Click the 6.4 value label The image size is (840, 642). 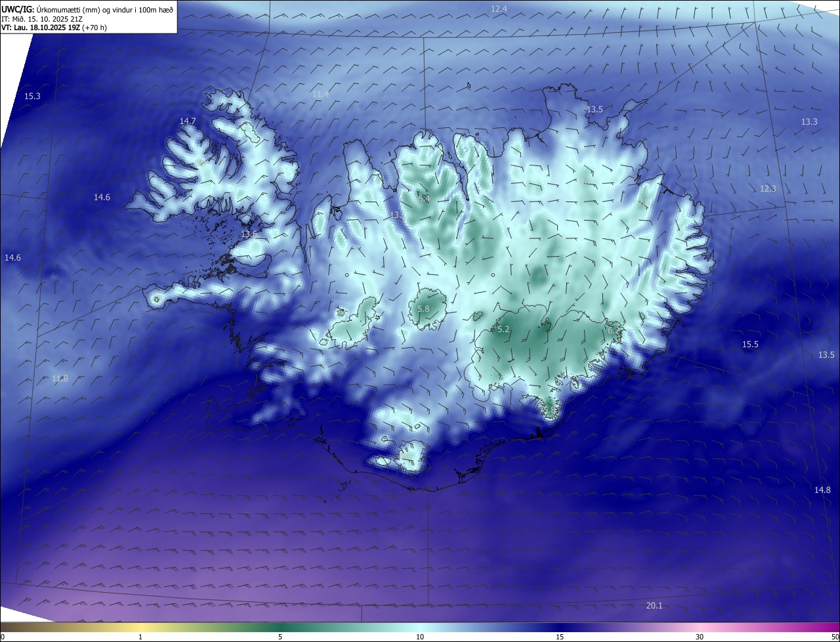(424, 198)
